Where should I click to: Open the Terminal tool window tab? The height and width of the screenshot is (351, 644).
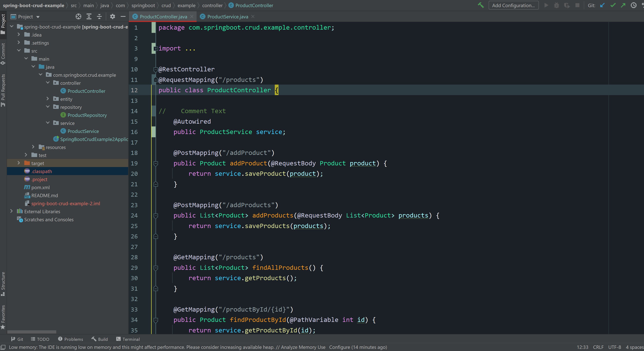(x=128, y=339)
